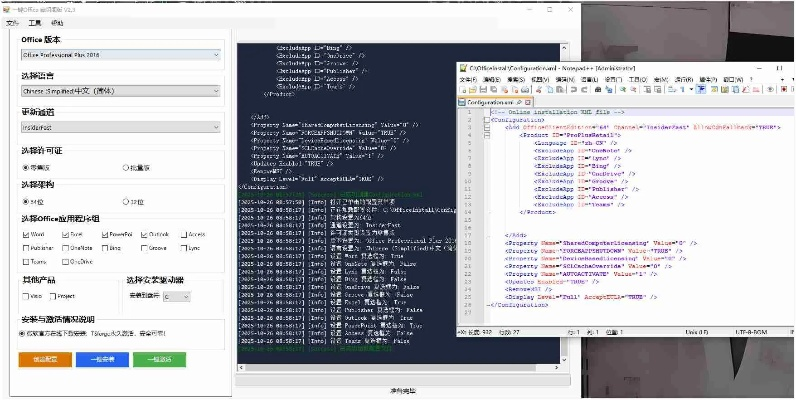
Task: Enable the Access application checkbox
Action: click(x=182, y=234)
